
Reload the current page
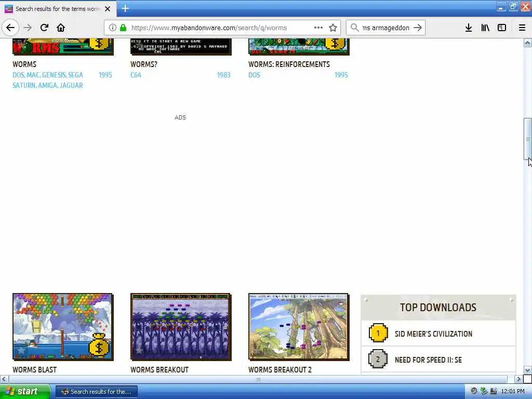click(x=44, y=28)
